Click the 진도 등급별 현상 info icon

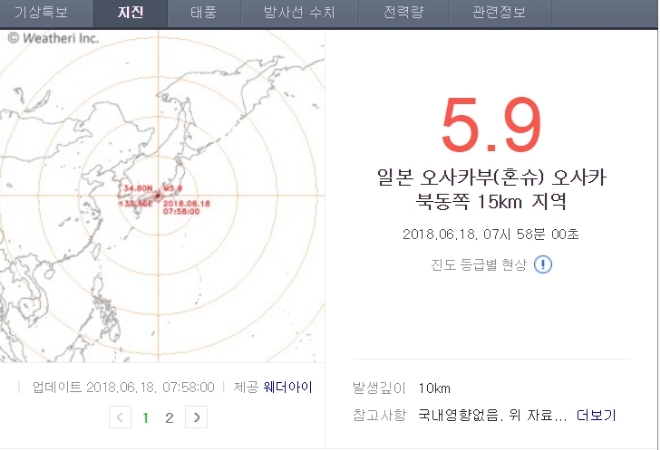click(x=543, y=264)
